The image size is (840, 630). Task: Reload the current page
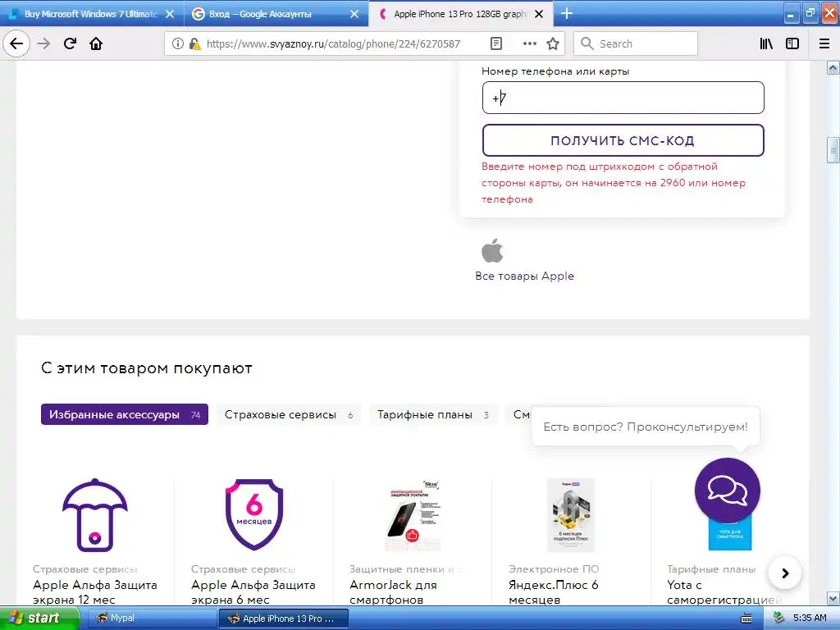(70, 43)
